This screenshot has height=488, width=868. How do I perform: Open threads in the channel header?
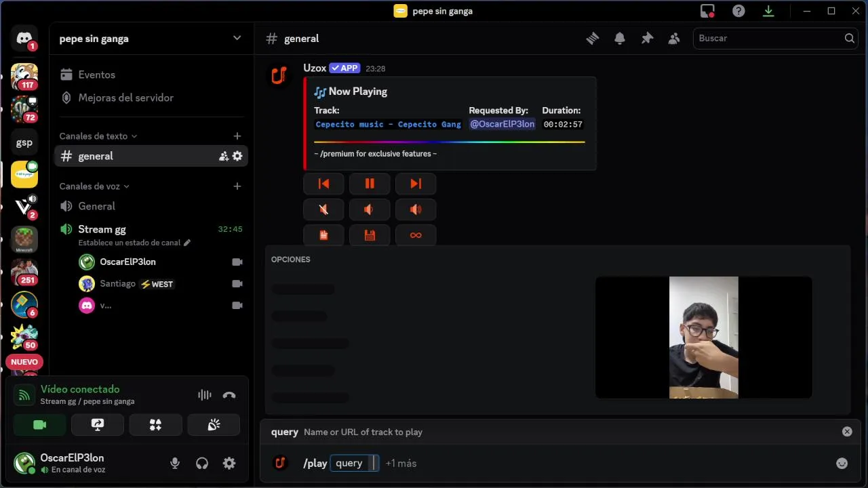593,39
